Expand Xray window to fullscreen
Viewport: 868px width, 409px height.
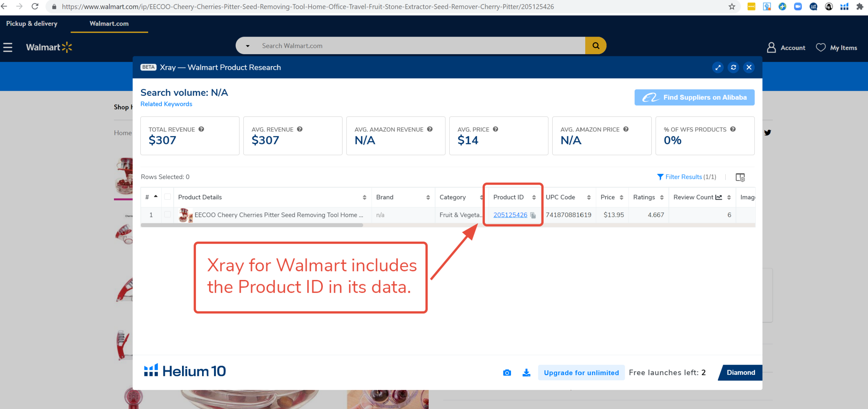[718, 67]
